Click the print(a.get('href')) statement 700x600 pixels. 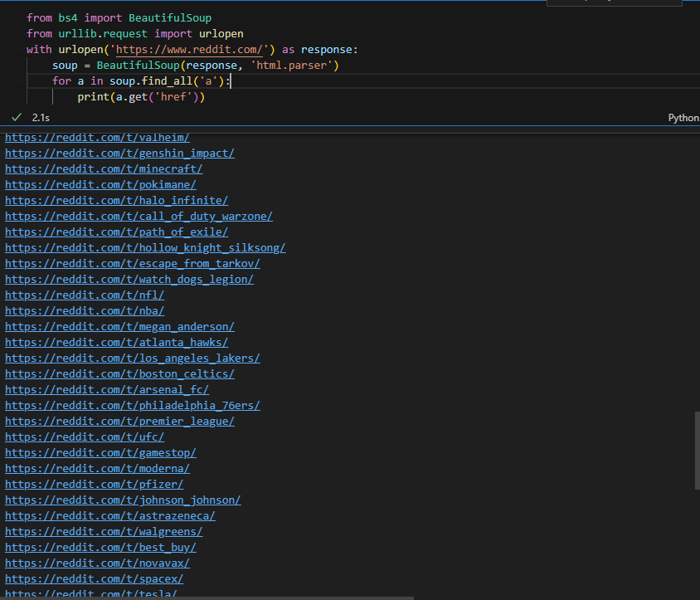coord(141,97)
